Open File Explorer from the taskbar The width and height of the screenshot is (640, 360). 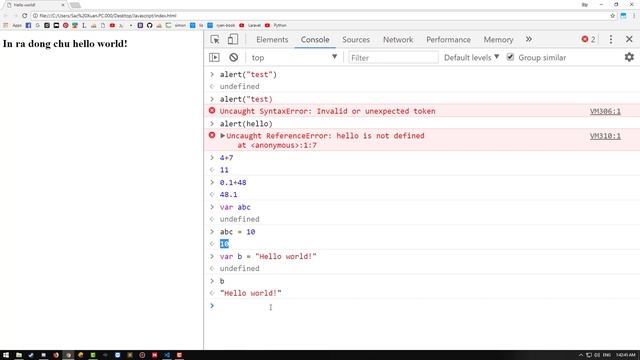(x=18, y=355)
